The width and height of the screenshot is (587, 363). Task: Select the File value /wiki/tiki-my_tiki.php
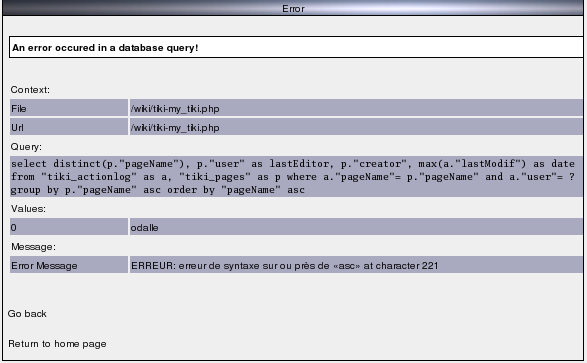coord(175,109)
